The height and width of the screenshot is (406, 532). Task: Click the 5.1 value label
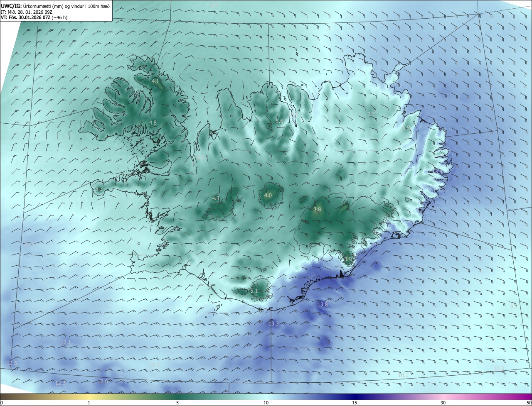pos(254,291)
